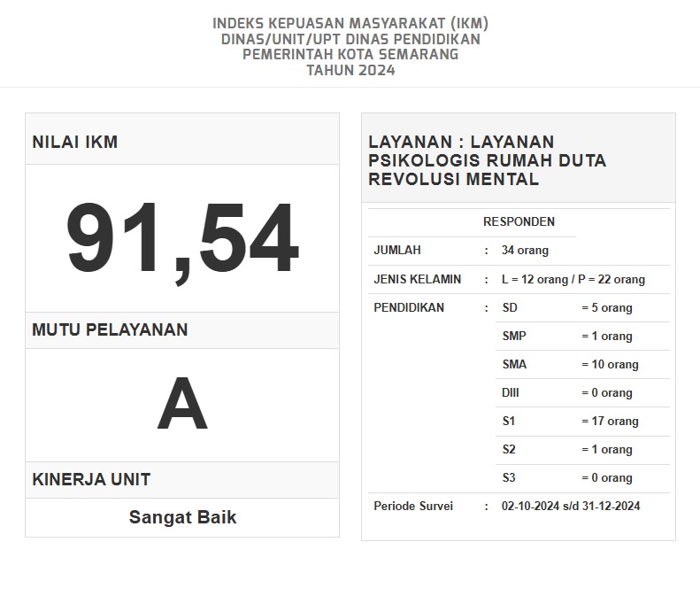Select the Sangat Baik performance result
This screenshot has width=700, height=604.
(182, 517)
